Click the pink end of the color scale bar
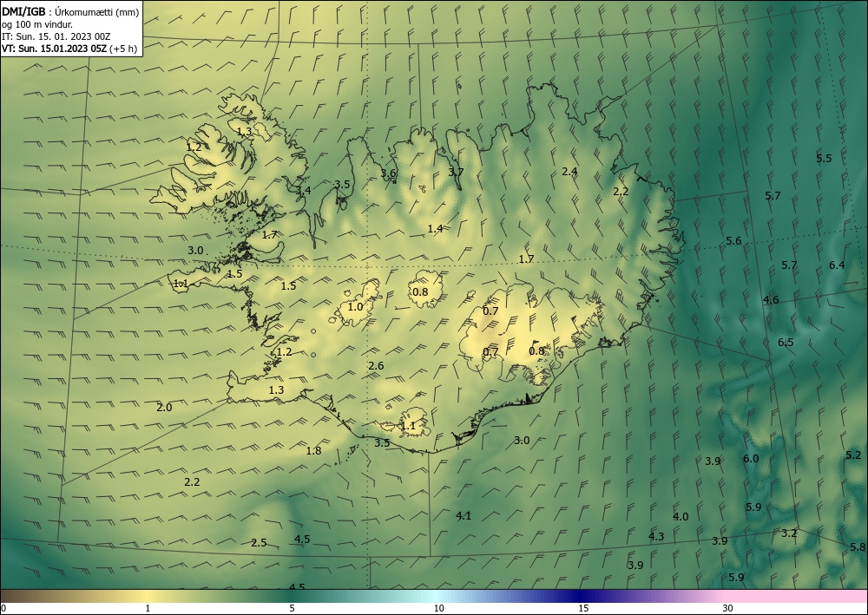Screen dimensions: 868x615 [797, 596]
